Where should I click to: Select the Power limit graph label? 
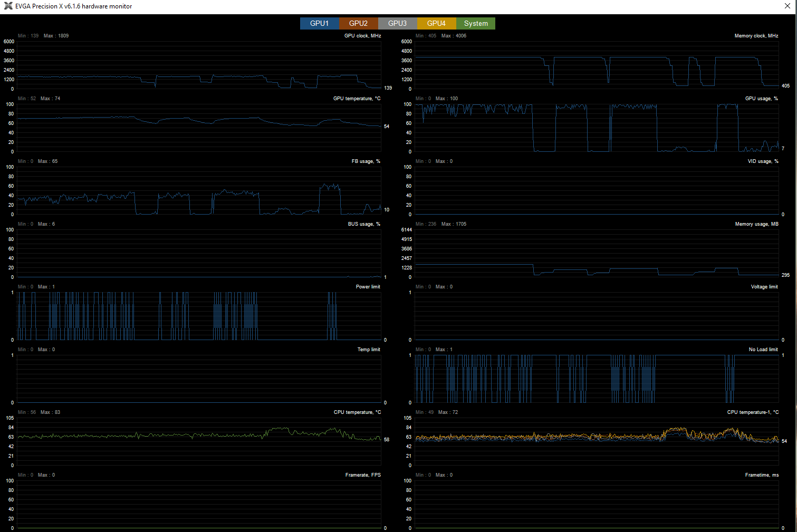368,287
